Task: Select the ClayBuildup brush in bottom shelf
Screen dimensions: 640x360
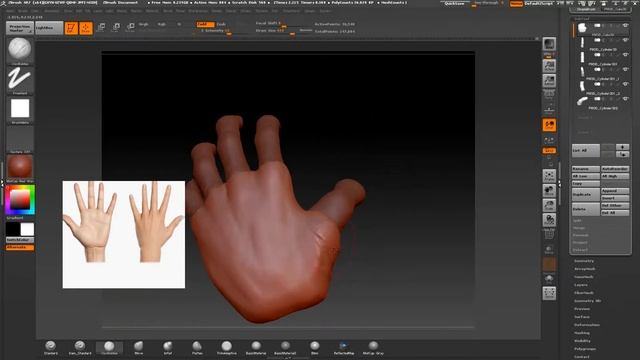Action: coord(109,348)
